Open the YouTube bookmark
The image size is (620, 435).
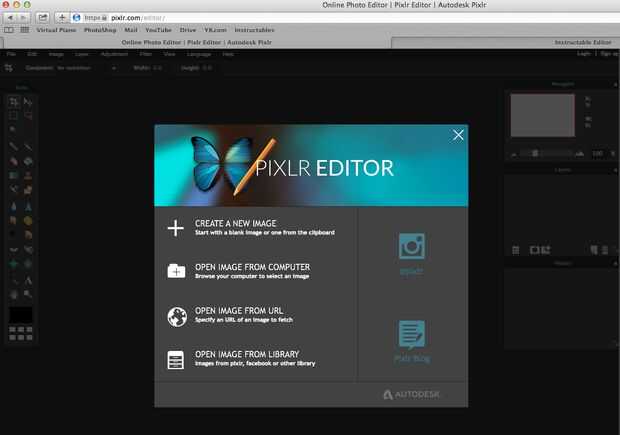(158, 30)
